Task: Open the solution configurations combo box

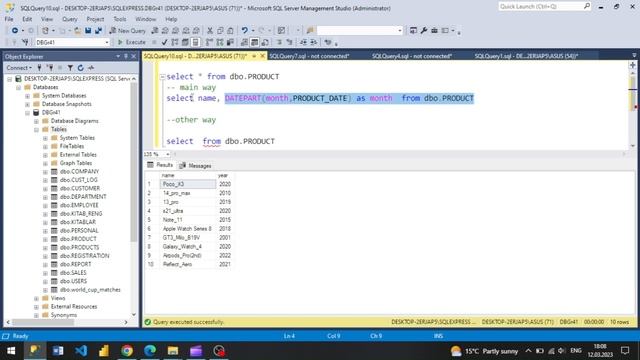Action: (360, 31)
